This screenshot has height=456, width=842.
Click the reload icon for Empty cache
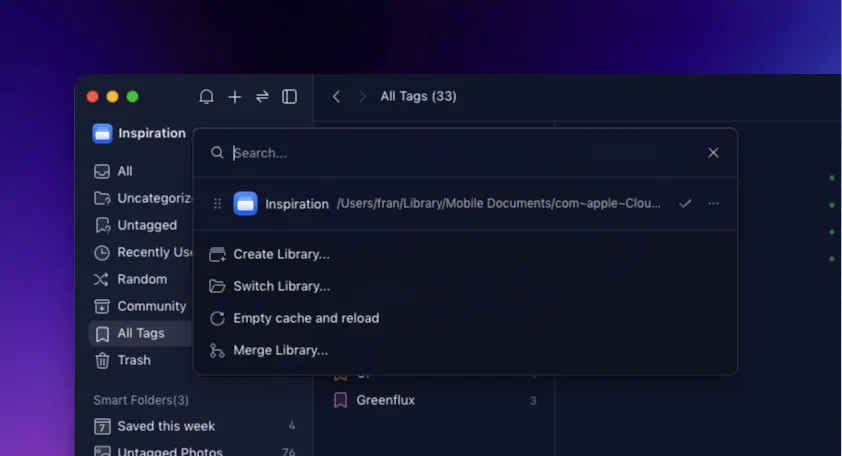(x=217, y=319)
